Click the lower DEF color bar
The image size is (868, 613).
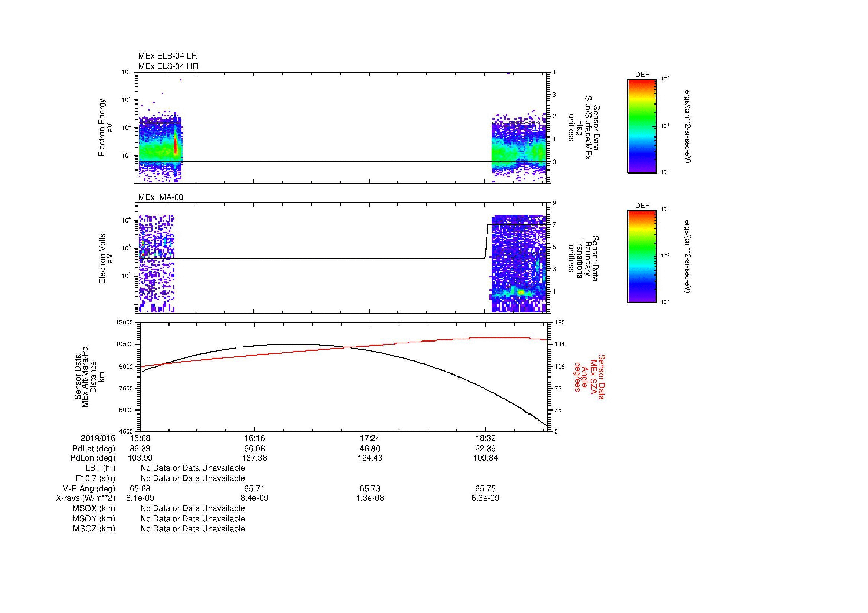pos(642,257)
